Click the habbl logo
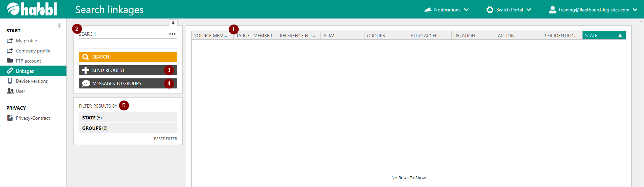 pyautogui.click(x=32, y=9)
